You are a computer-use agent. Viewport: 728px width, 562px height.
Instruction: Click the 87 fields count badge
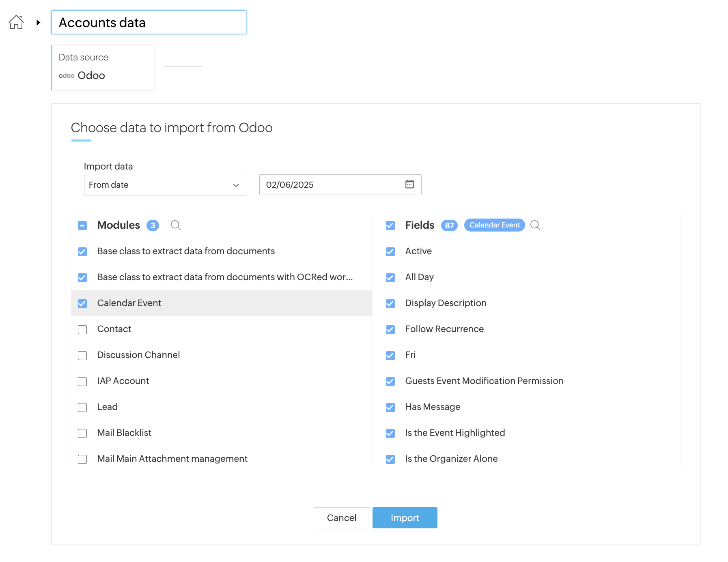tap(449, 225)
